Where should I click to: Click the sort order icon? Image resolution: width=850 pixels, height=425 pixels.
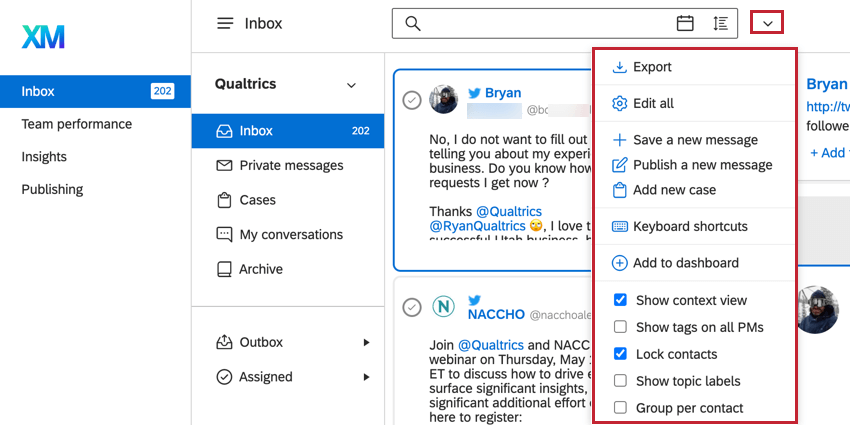click(x=720, y=23)
